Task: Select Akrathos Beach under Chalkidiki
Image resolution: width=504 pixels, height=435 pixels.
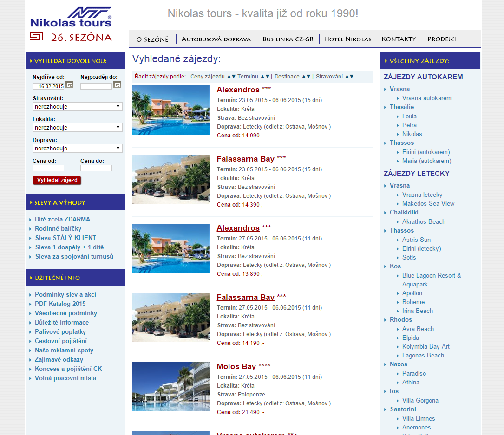Action: (x=424, y=221)
